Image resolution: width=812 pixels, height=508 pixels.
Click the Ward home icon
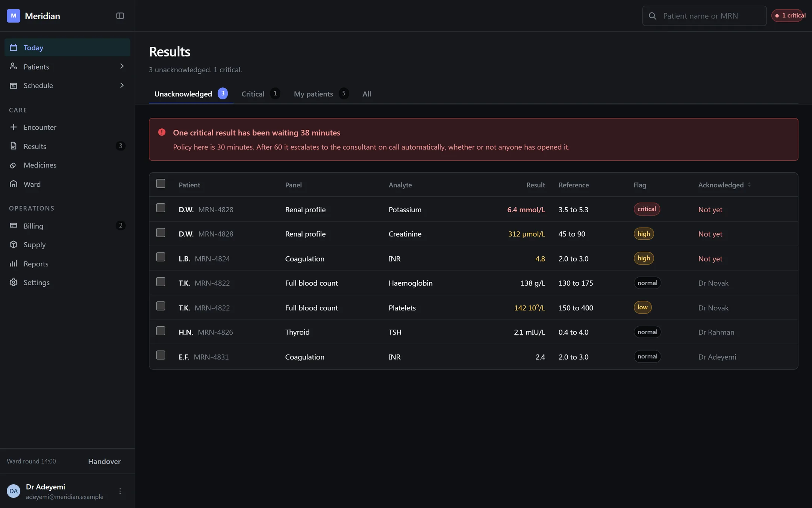tap(14, 184)
